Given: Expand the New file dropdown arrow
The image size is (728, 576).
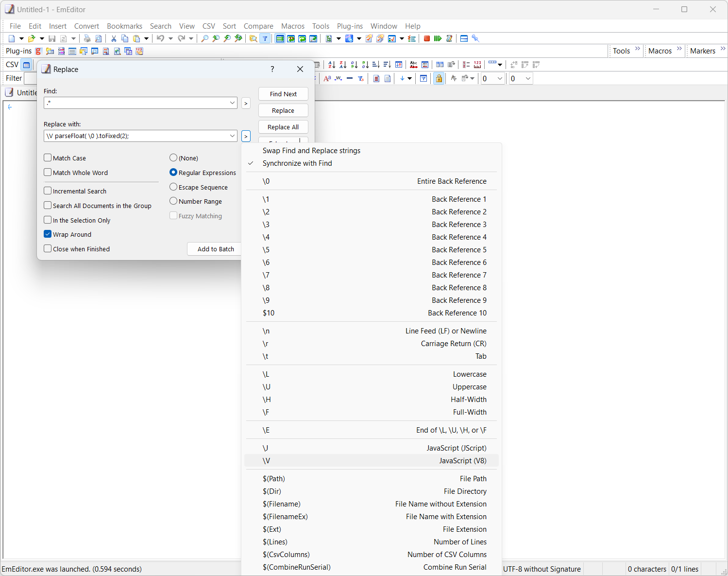Looking at the screenshot, I should coord(21,38).
